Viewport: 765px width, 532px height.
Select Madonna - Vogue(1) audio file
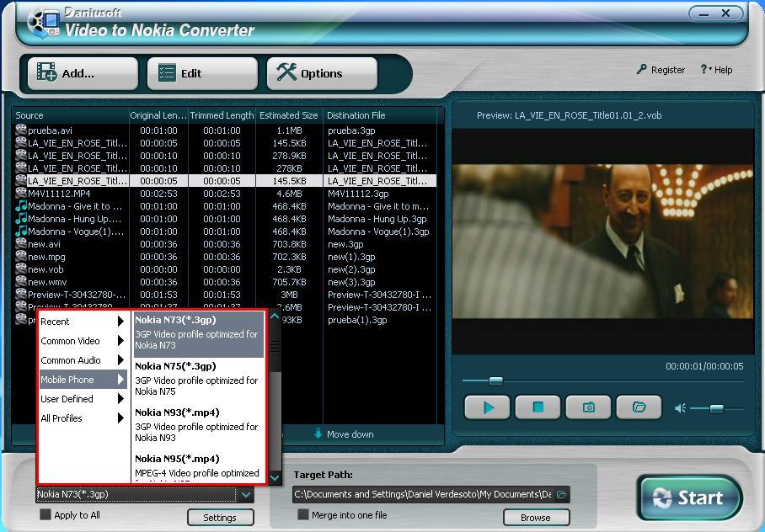225,231
